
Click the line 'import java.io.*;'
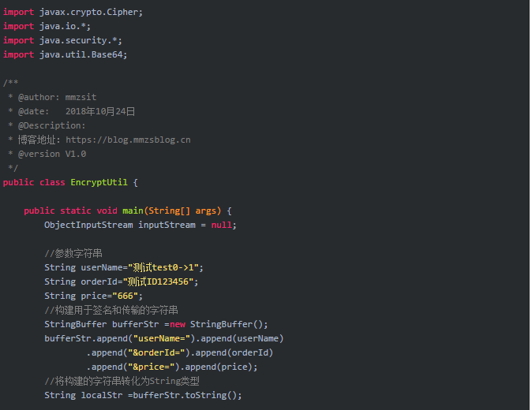pyautogui.click(x=47, y=27)
